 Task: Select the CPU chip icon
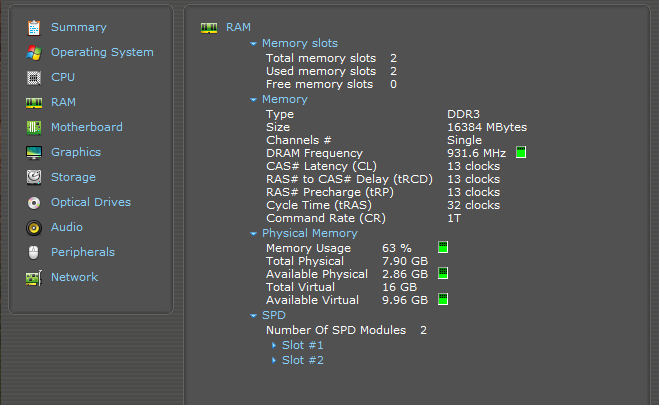(x=33, y=77)
